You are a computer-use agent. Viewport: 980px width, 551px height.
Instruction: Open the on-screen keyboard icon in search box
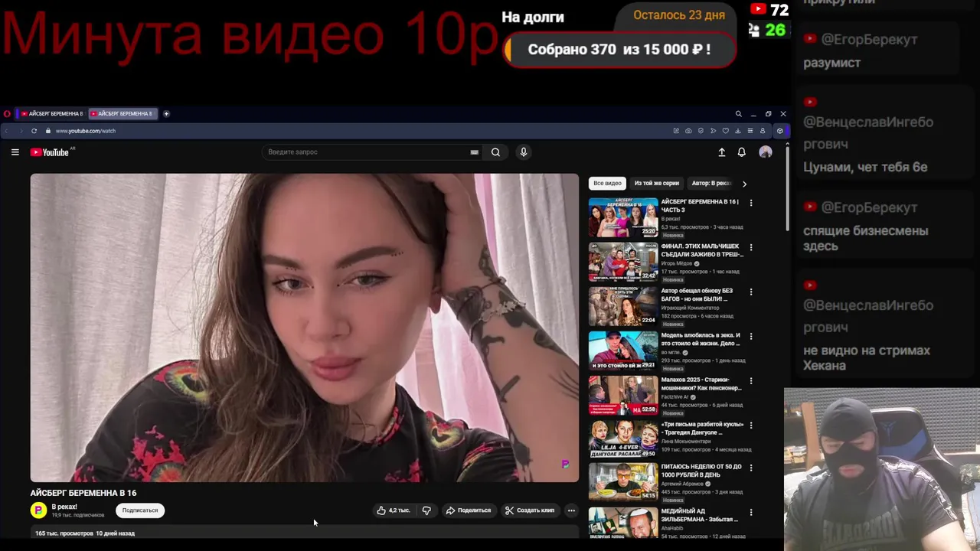pyautogui.click(x=474, y=152)
